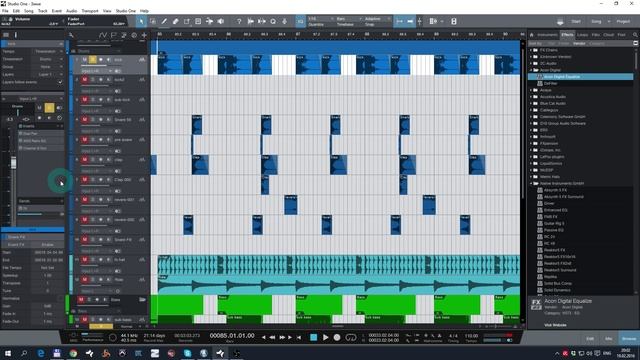This screenshot has width=640, height=360.
Task: Select the Listen (speaker) tool
Action: point(221,21)
